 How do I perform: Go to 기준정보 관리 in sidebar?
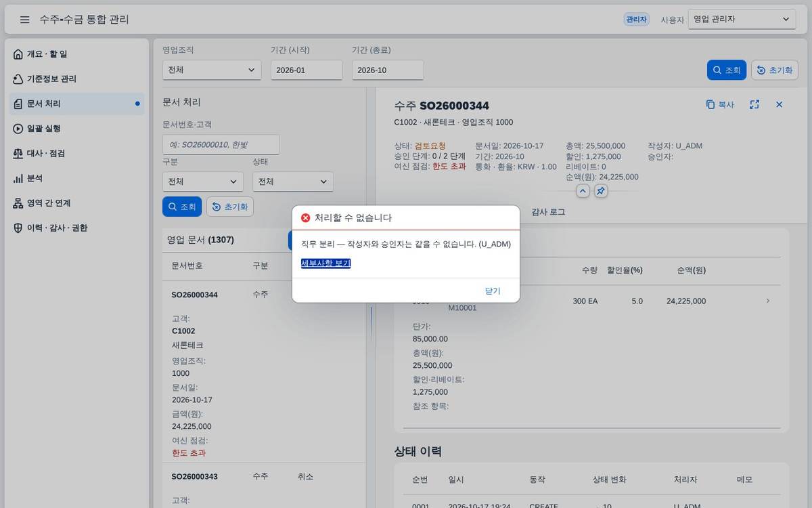pos(76,79)
